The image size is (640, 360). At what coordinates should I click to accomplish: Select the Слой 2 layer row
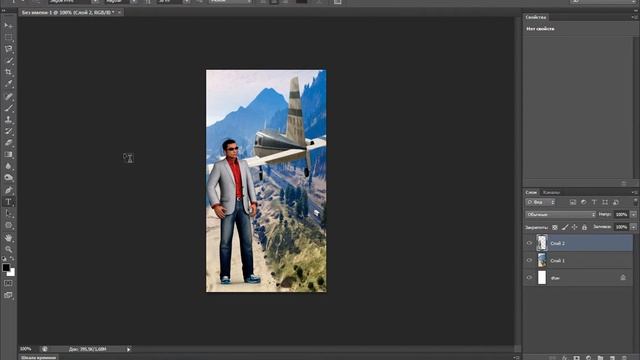[x=578, y=243]
